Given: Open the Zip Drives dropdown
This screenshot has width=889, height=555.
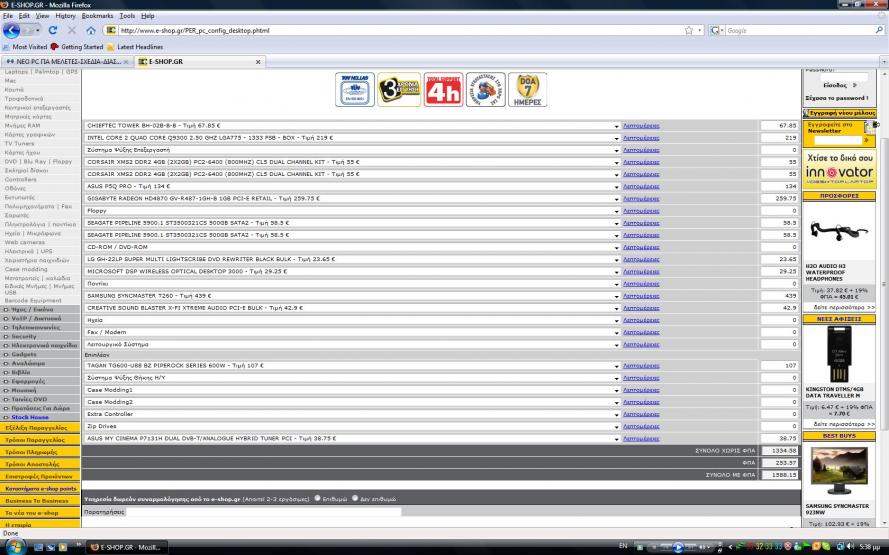Looking at the screenshot, I should click(352, 426).
